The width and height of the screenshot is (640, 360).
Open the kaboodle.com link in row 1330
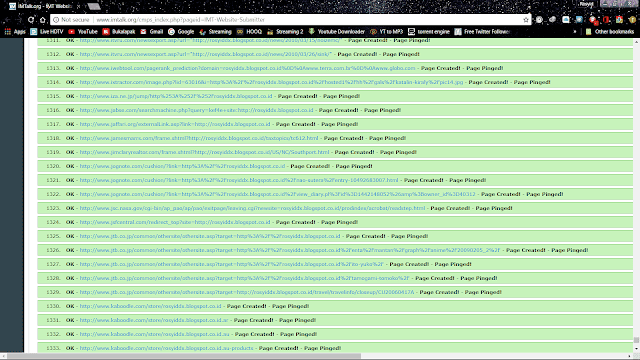point(150,306)
